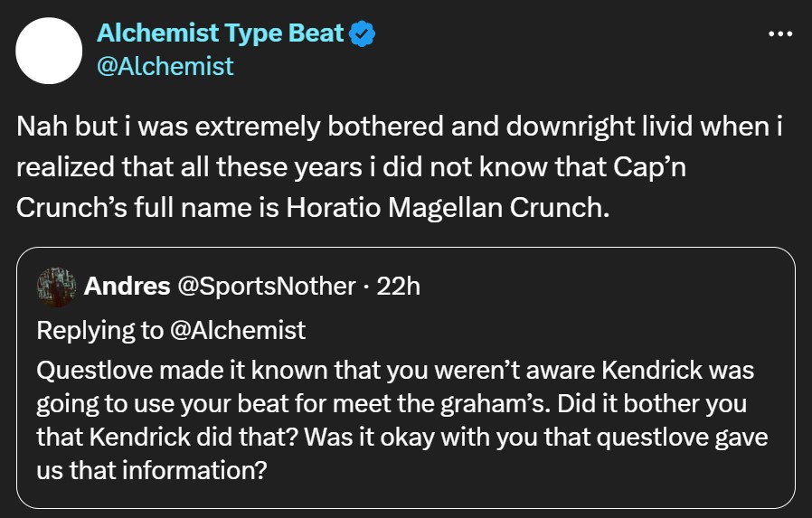Screen dimensions: 812x518
Task: Open the Andres name in the quoted tweet
Action: 127,287
